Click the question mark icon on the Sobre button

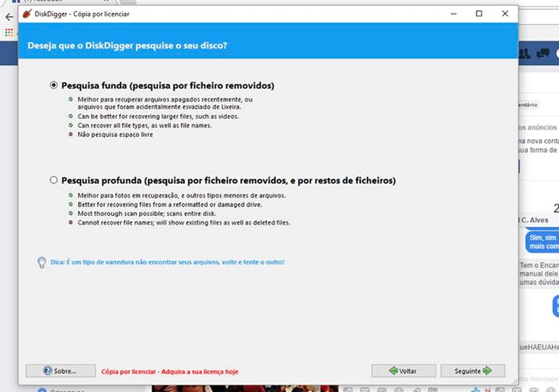tap(48, 370)
